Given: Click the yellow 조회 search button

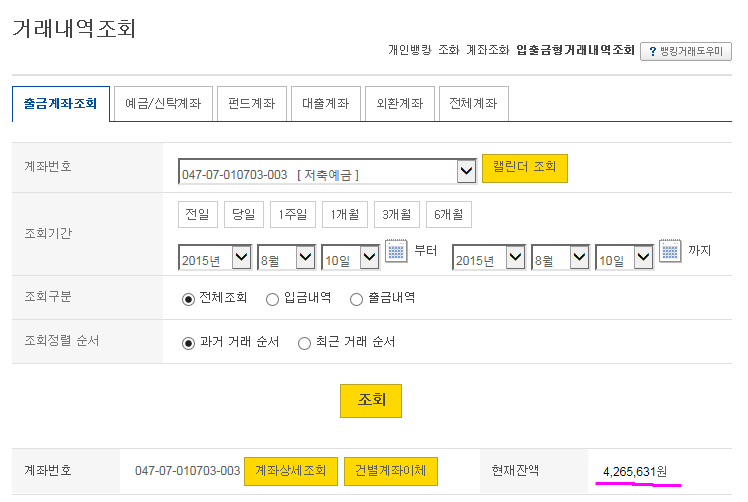Looking at the screenshot, I should point(371,400).
